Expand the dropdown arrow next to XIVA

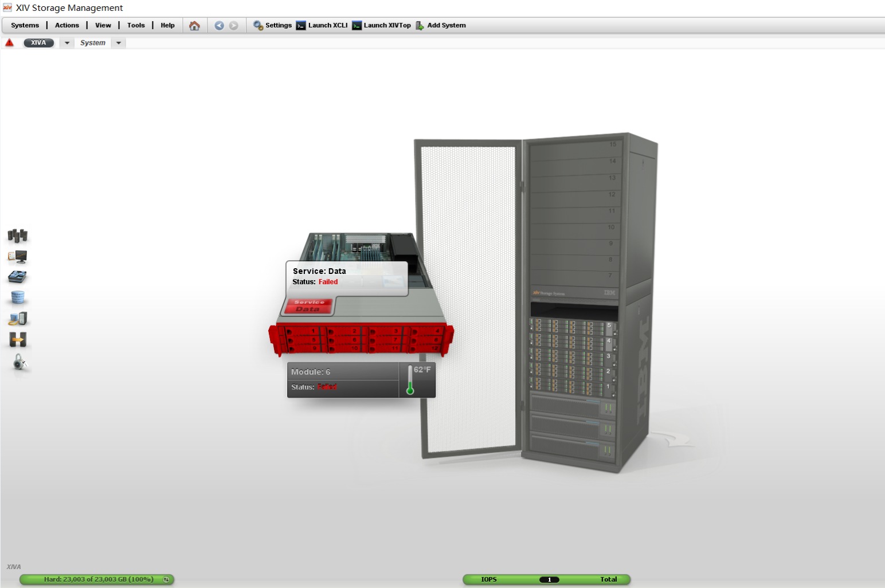tap(66, 43)
